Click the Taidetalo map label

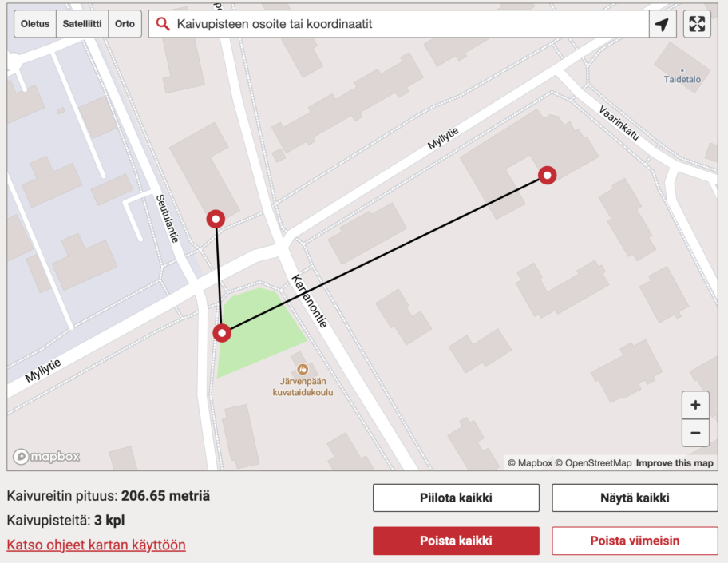[x=682, y=79]
